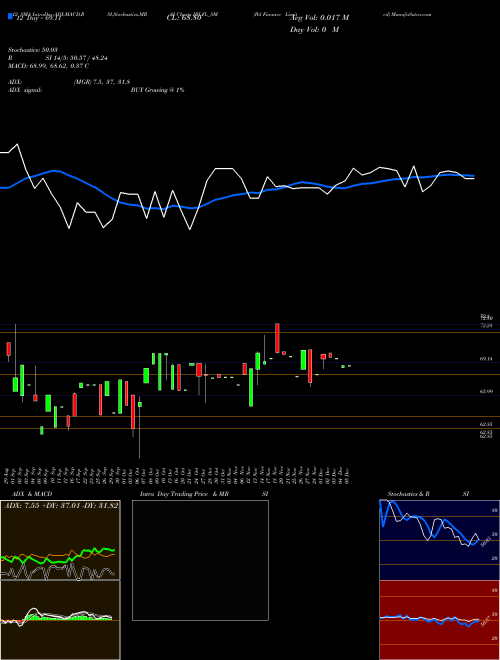Click the 'ADX: 7.55 +DY: 37.01 -DY: 31.82' header

61,506
